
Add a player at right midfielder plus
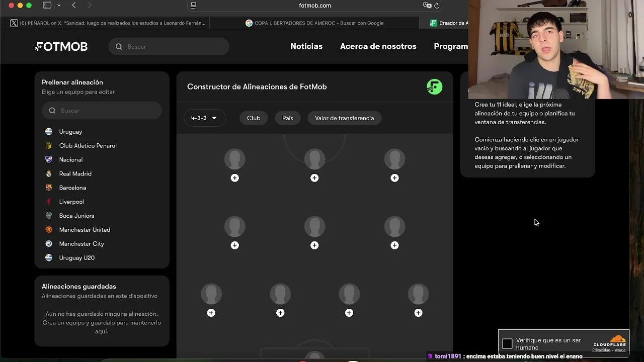coord(394,245)
